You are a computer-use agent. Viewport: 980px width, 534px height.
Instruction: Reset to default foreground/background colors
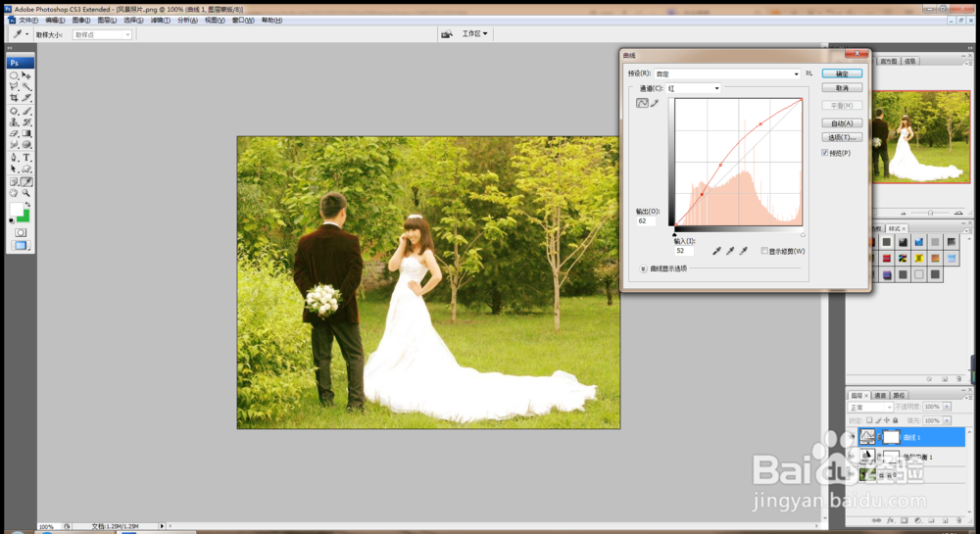pos(11,220)
